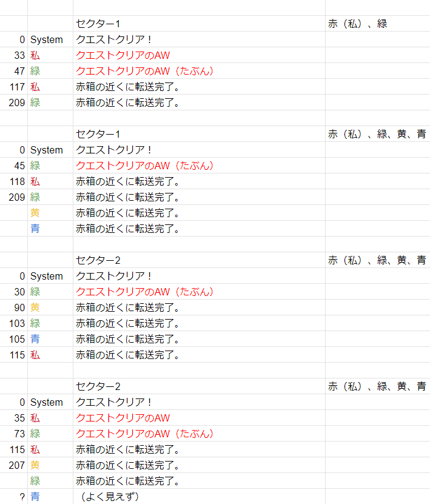This screenshot has width=430, height=504.
Task: Select the （よく見えず） cell
Action: (200, 497)
